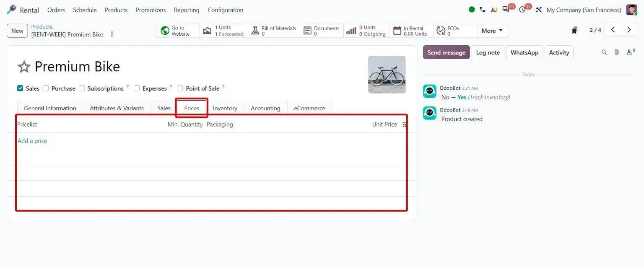Open 1 Units Forecasted smart button
Viewport: 644px width, 268px height.
coord(224,31)
